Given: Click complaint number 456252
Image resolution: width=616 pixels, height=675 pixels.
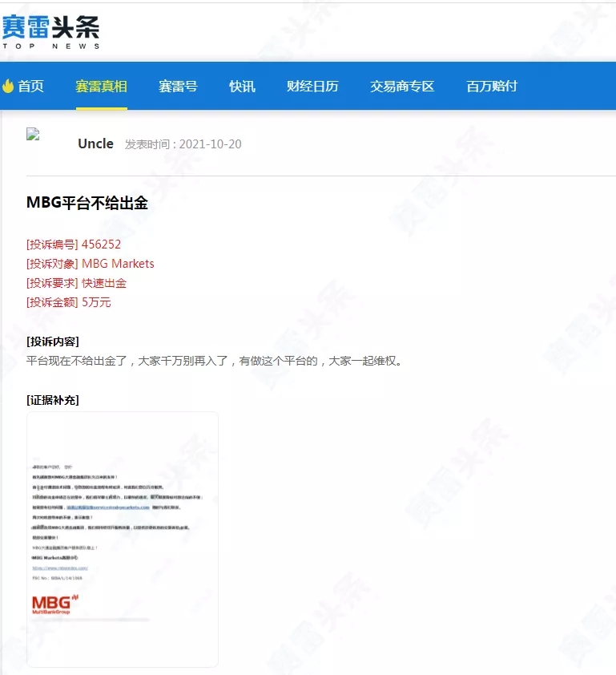Looking at the screenshot, I should [102, 245].
